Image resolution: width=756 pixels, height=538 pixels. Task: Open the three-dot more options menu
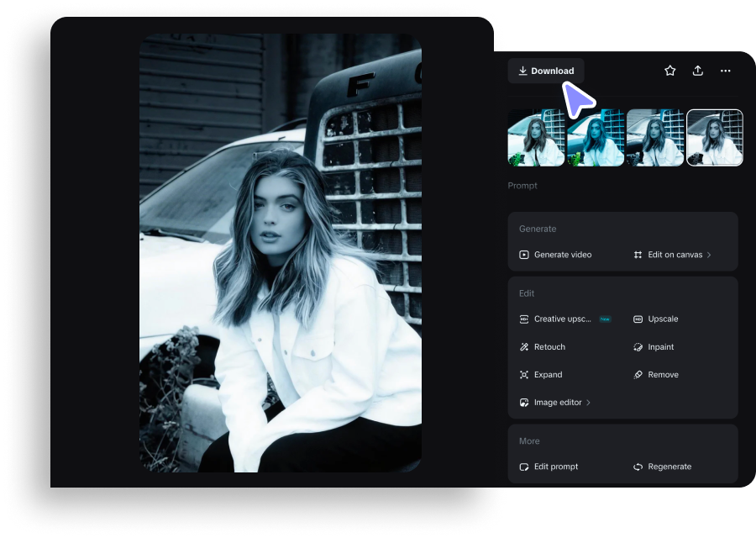click(x=726, y=71)
